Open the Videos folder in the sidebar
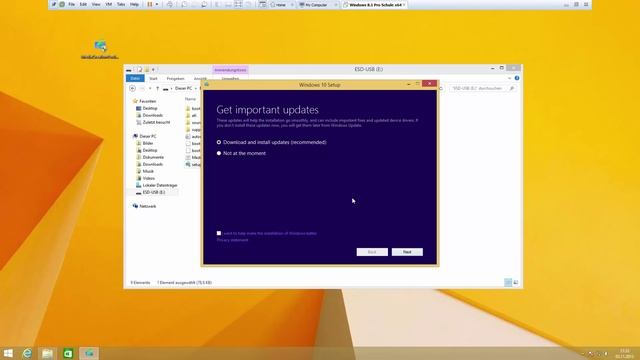 point(149,178)
